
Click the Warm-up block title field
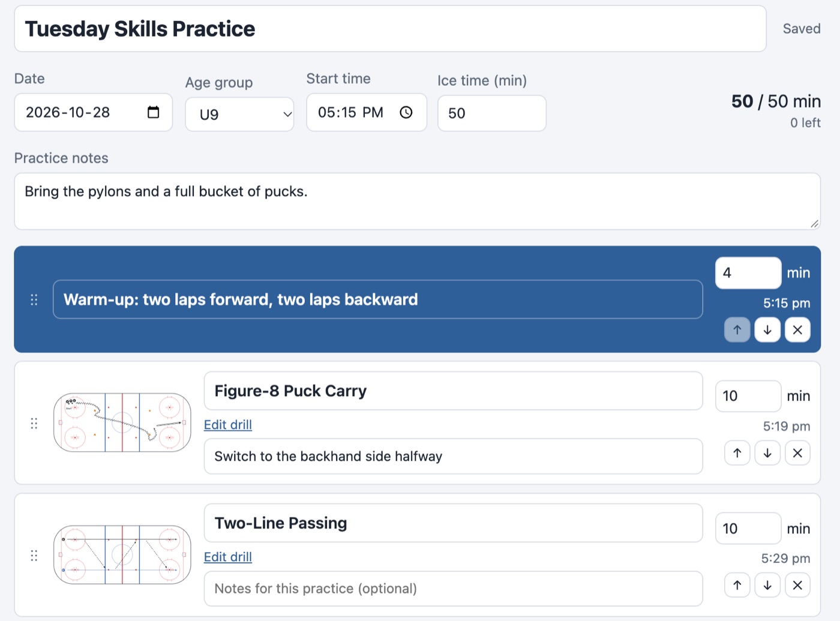pos(378,299)
